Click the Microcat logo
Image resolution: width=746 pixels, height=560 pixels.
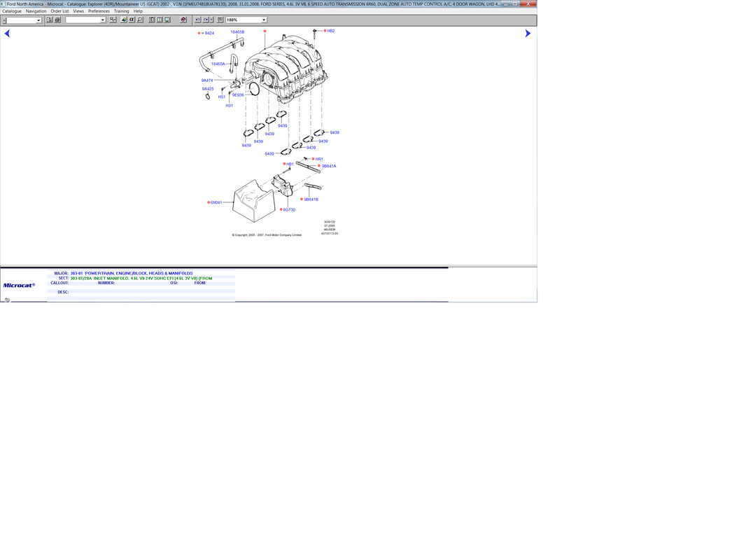[x=19, y=286]
